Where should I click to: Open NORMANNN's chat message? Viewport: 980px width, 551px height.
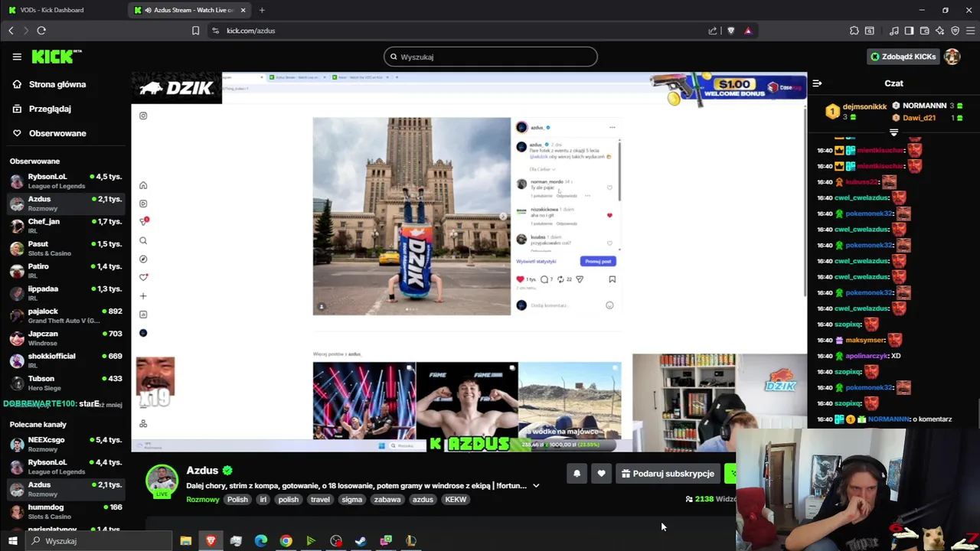click(884, 419)
